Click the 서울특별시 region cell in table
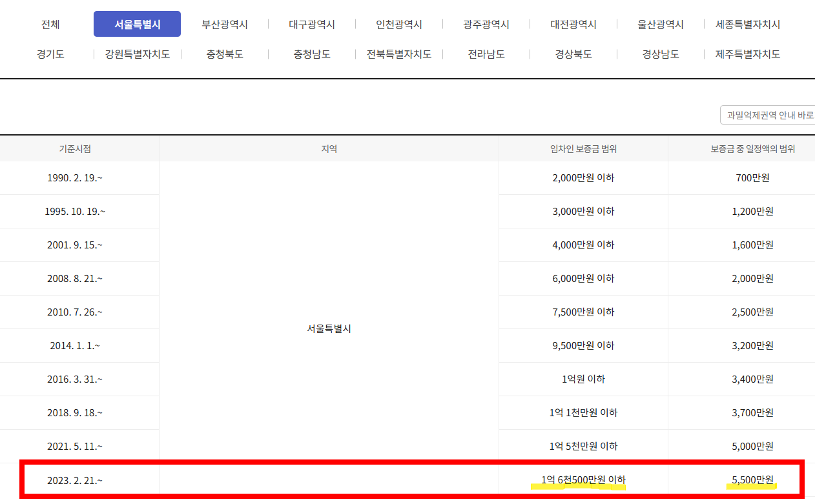The height and width of the screenshot is (504, 815). click(x=329, y=328)
